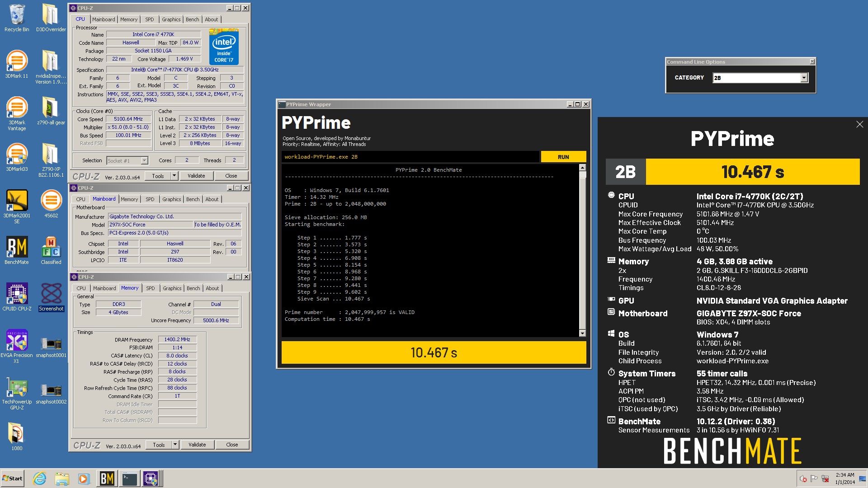Open the z790-all gear folder
This screenshot has height=488, width=868.
[51, 111]
